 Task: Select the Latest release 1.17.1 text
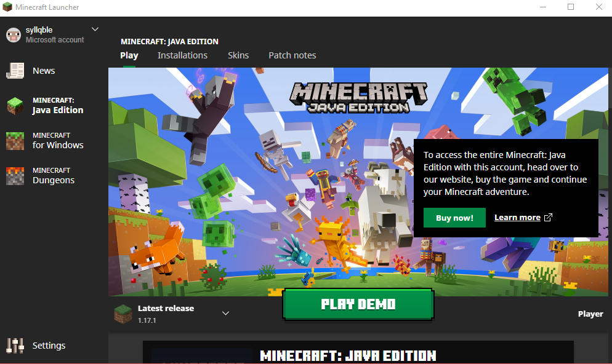click(x=166, y=314)
